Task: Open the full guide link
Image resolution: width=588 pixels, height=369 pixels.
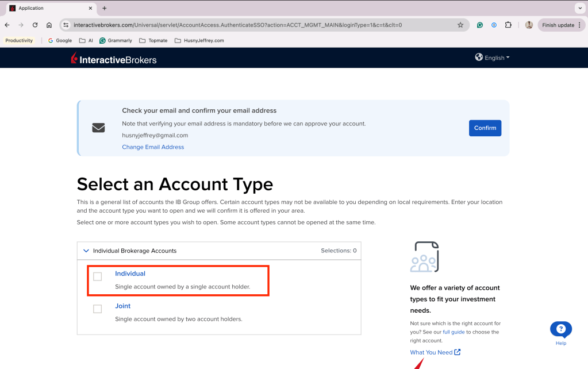Action: 454,332
